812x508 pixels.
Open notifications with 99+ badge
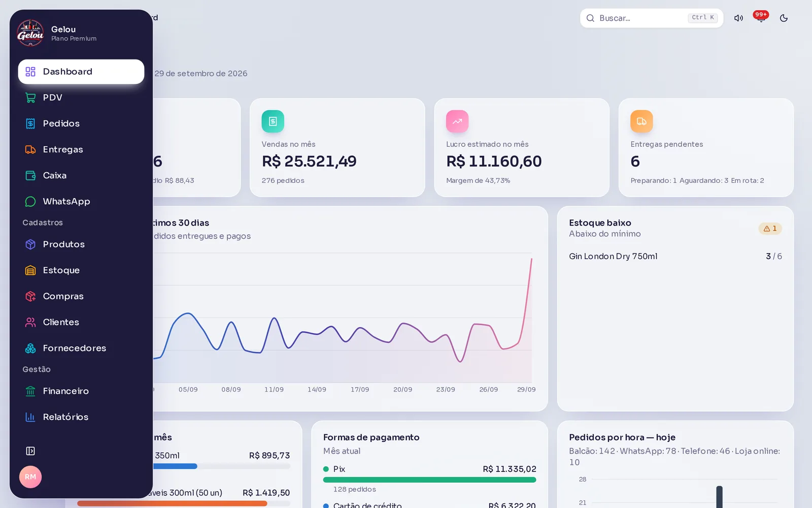coord(761,18)
